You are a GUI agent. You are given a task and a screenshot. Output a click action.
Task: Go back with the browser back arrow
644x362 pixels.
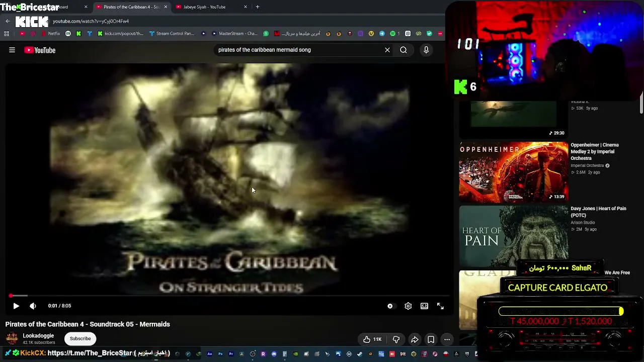click(x=8, y=21)
